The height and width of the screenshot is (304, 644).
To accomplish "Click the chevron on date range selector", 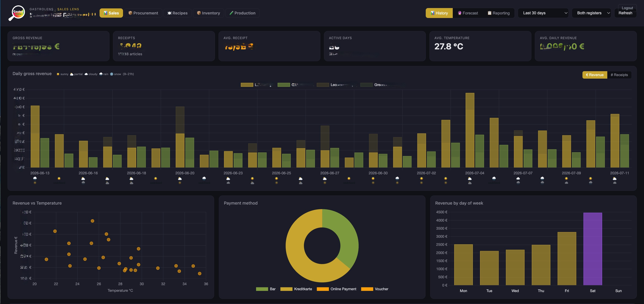I will pyautogui.click(x=566, y=13).
